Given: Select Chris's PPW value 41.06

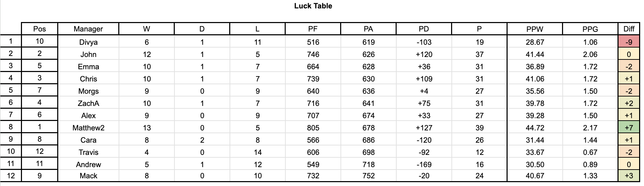Looking at the screenshot, I should [x=534, y=79].
